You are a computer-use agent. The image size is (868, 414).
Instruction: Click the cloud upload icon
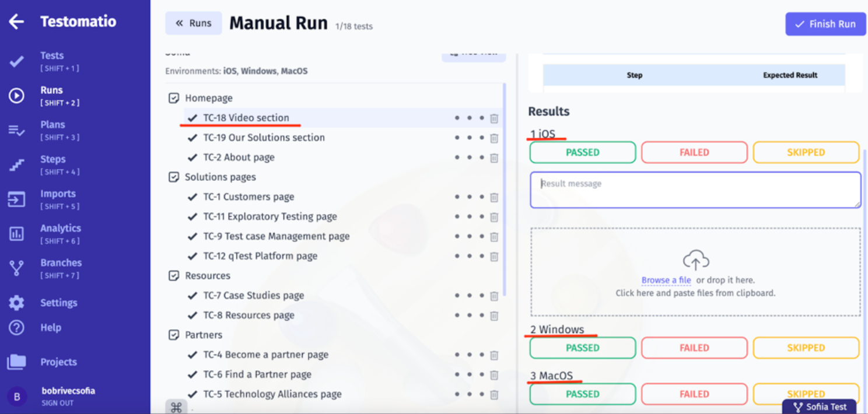[x=695, y=260]
